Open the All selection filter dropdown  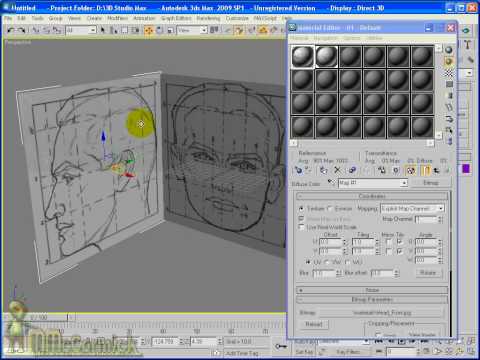[81, 30]
